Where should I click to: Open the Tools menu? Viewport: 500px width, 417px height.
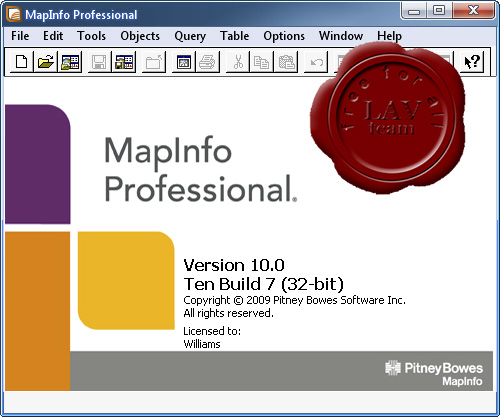tap(91, 36)
